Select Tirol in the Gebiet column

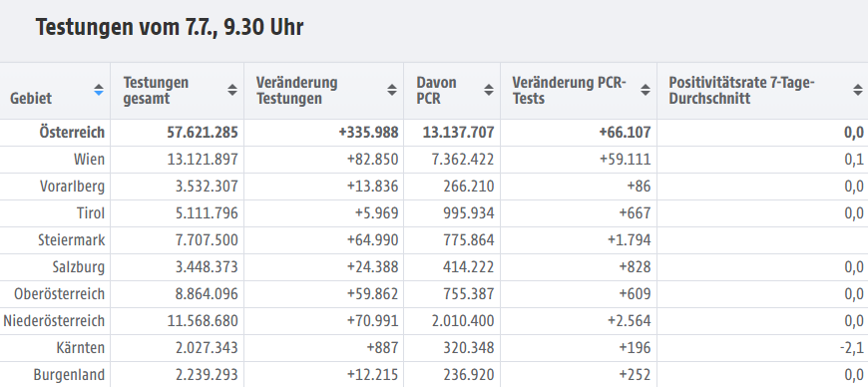(x=91, y=213)
